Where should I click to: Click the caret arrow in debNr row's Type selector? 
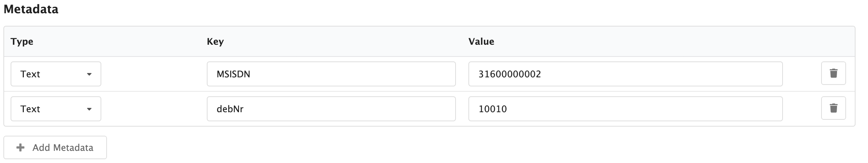tap(89, 109)
